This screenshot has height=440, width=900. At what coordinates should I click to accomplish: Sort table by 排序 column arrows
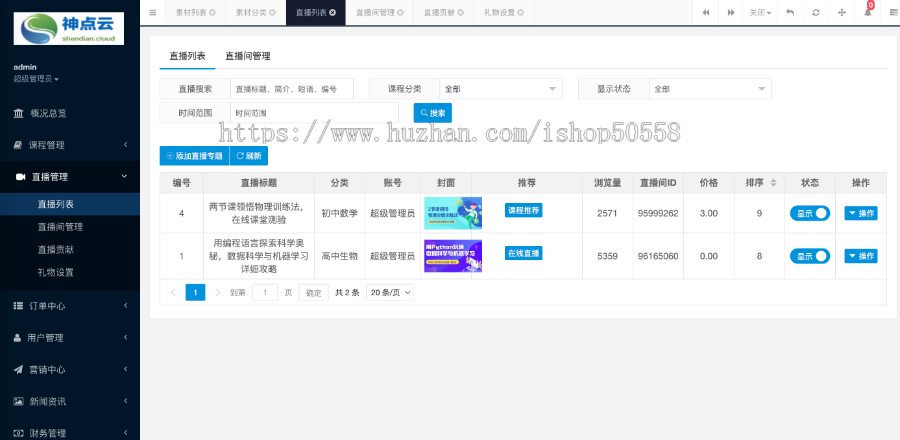[773, 183]
